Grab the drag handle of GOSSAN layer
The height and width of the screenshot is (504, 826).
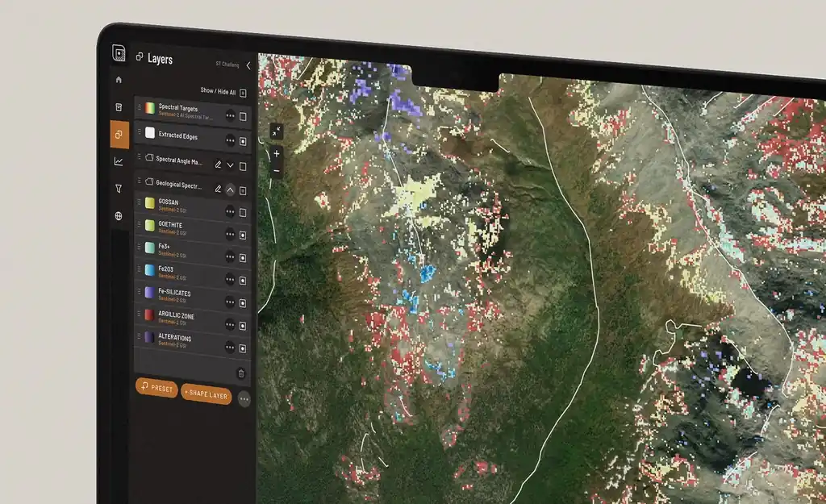[x=139, y=202]
